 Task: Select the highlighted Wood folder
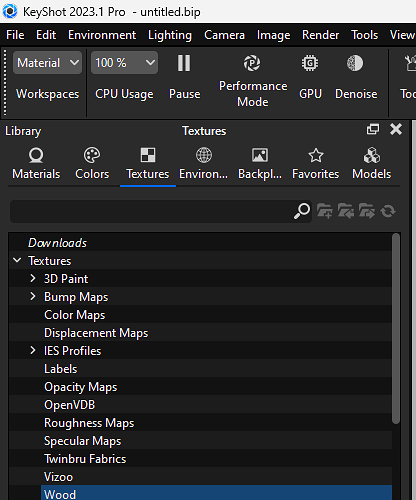[x=216, y=493]
